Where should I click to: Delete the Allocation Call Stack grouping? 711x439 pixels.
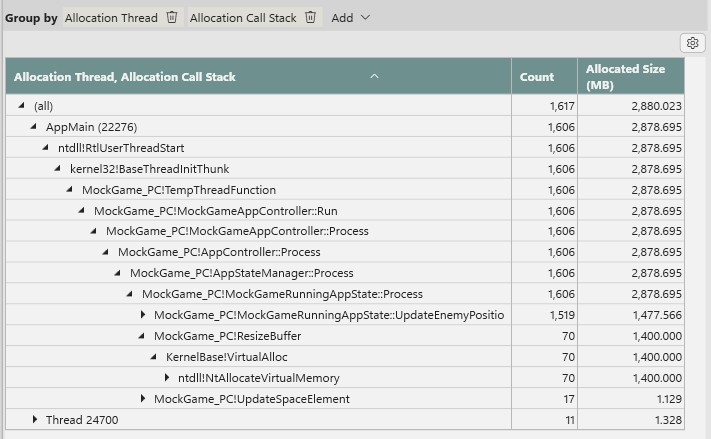click(310, 18)
